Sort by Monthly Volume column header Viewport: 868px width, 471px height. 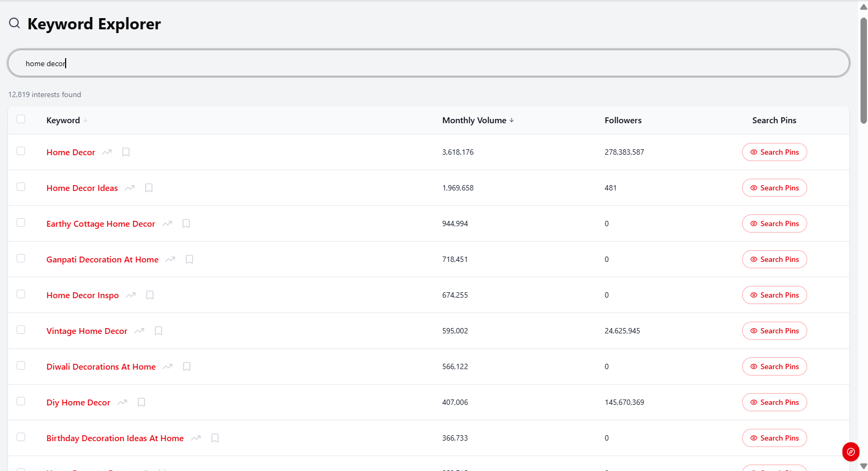pyautogui.click(x=478, y=121)
